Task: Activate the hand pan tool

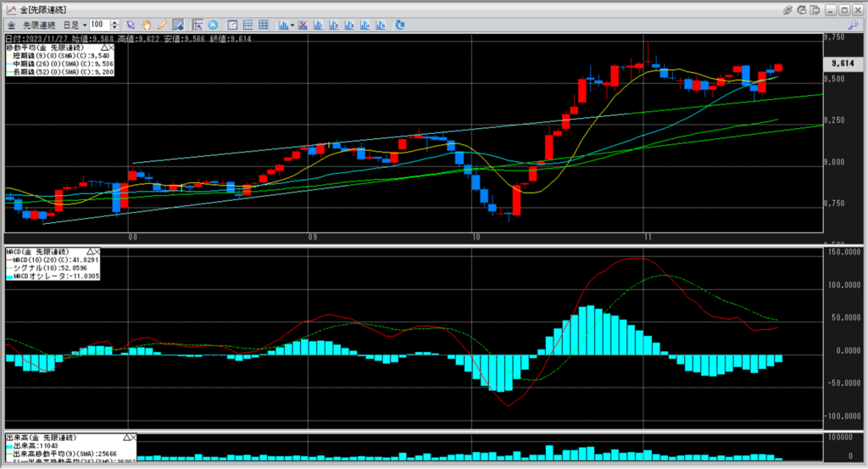Action: pyautogui.click(x=147, y=25)
